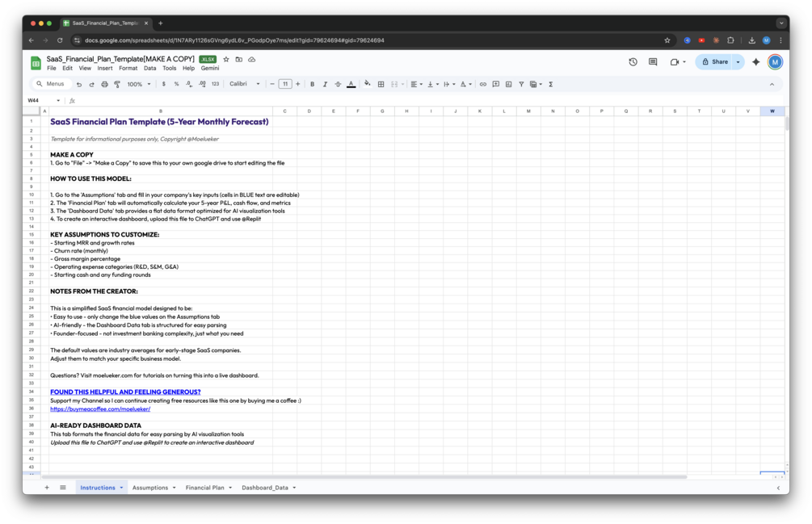Viewport: 812px width, 524px height.
Task: Reload the browser page
Action: point(60,40)
